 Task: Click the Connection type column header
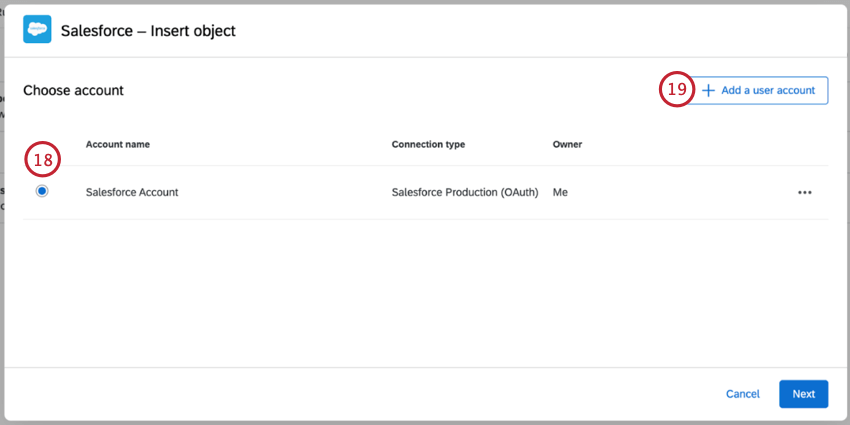point(428,144)
